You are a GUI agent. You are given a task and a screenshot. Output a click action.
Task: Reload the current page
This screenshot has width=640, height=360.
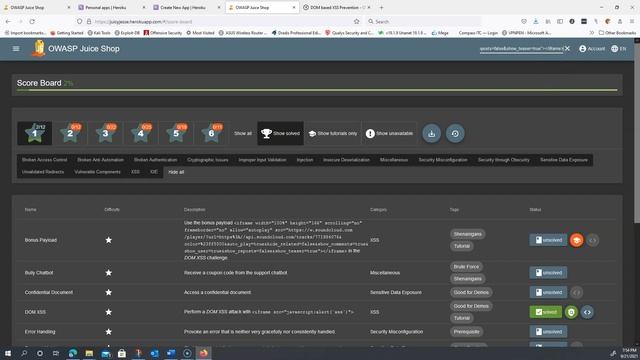tap(32, 21)
